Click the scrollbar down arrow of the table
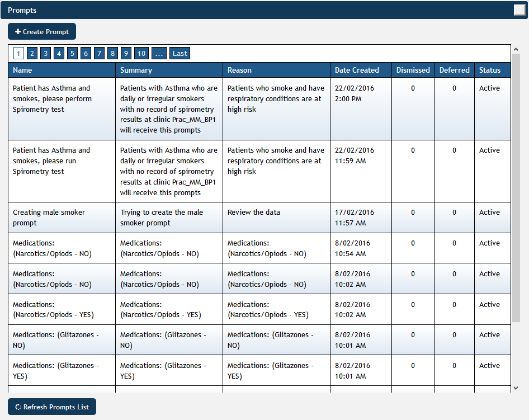Image resolution: width=529 pixels, height=420 pixels. point(516,388)
